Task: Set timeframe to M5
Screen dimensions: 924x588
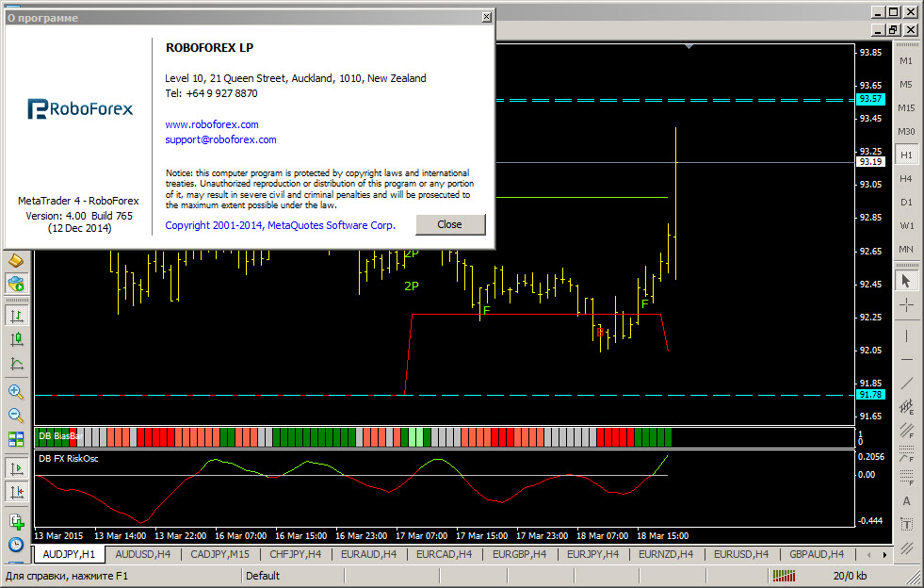Action: pyautogui.click(x=906, y=85)
